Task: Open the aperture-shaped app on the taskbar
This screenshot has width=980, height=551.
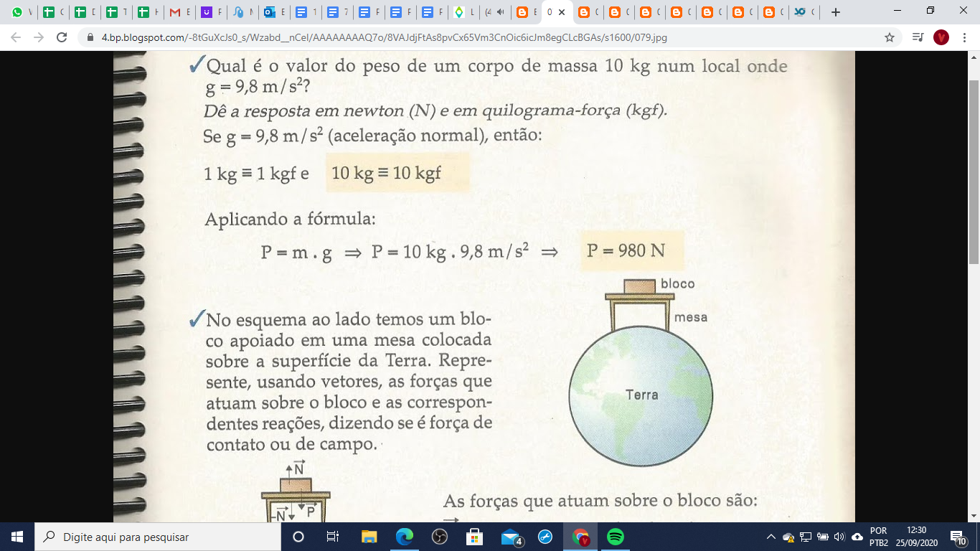Action: (x=440, y=537)
